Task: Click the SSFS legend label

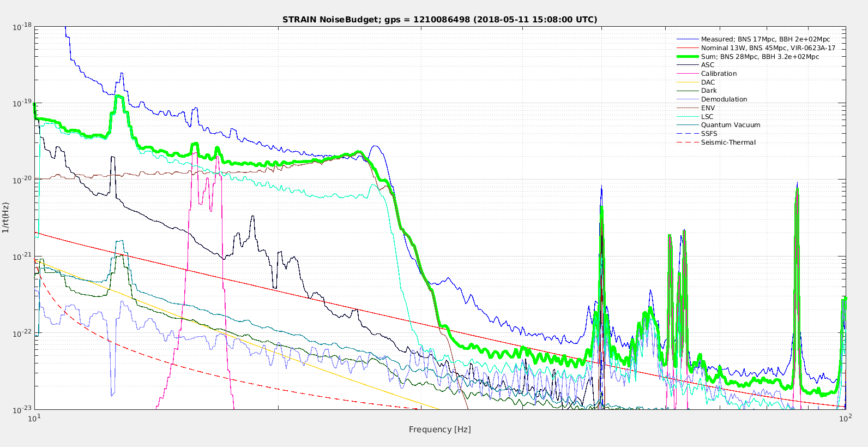Action: tap(709, 134)
